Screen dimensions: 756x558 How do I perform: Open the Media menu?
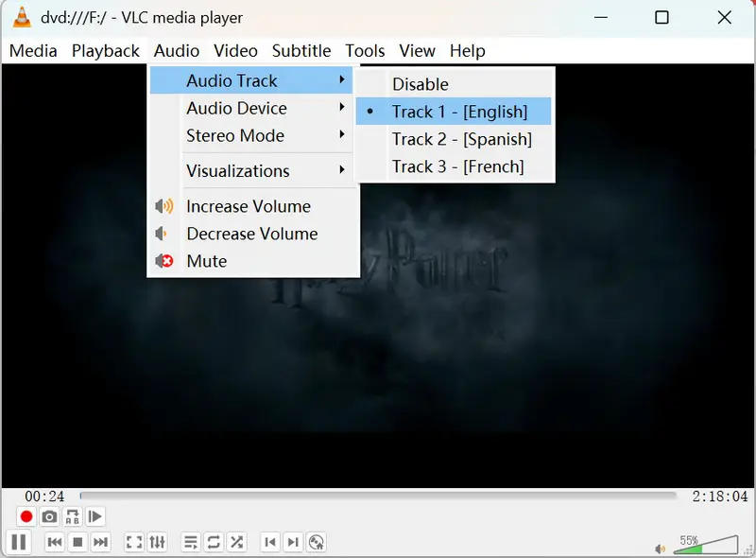pyautogui.click(x=33, y=51)
